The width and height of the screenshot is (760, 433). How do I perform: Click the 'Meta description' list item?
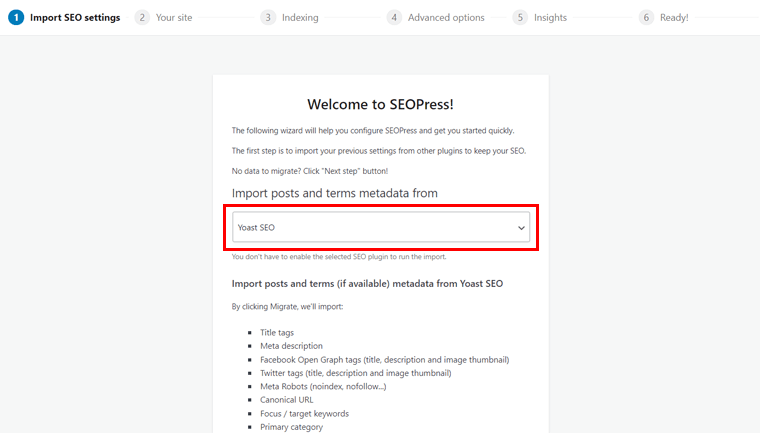point(291,346)
